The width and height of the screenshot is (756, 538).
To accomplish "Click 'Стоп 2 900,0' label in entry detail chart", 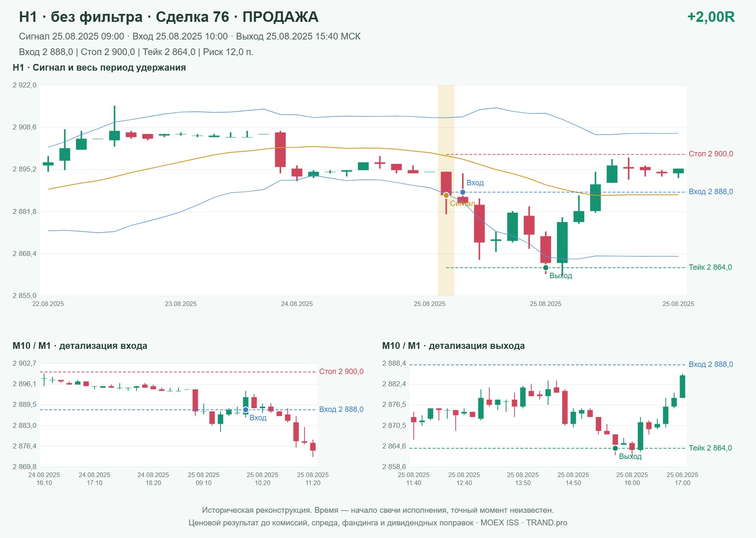I will tap(341, 372).
